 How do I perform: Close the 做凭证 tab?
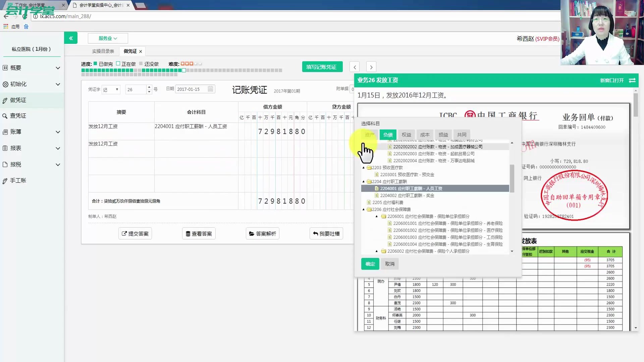click(x=141, y=52)
